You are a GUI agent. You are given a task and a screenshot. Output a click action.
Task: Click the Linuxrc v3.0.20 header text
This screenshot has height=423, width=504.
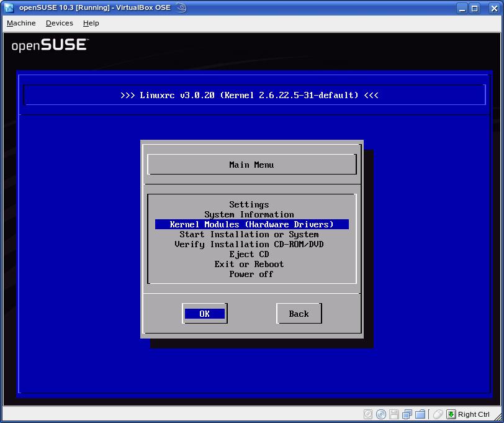pyautogui.click(x=250, y=95)
